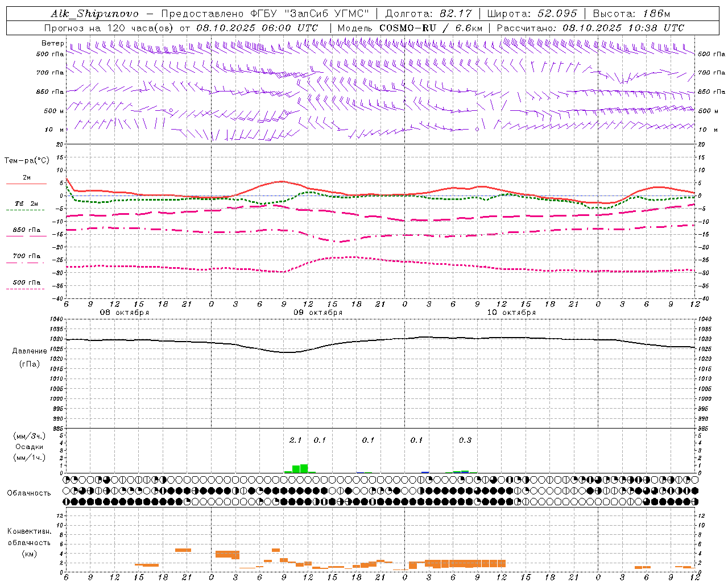Click the forecast start time "08.10.2025 06:00 UTC"
Viewport: 728px width, 582px height.
257,28
